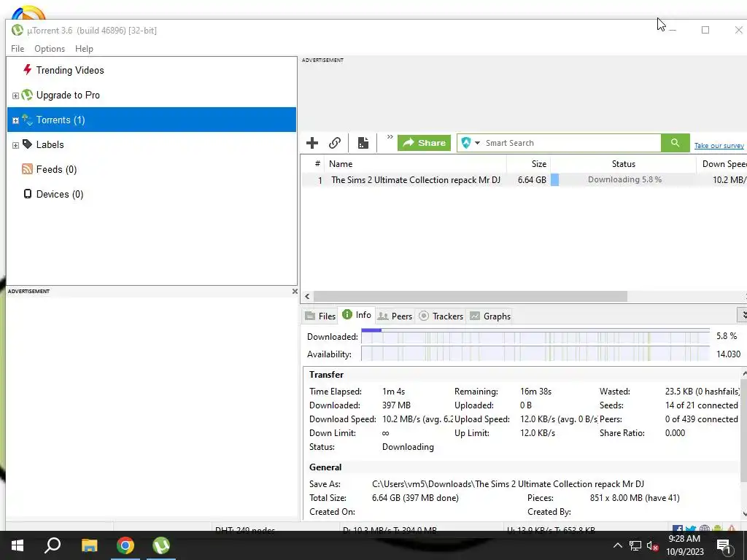747x560 pixels.
Task: Open the Take our survey link
Action: (x=719, y=146)
